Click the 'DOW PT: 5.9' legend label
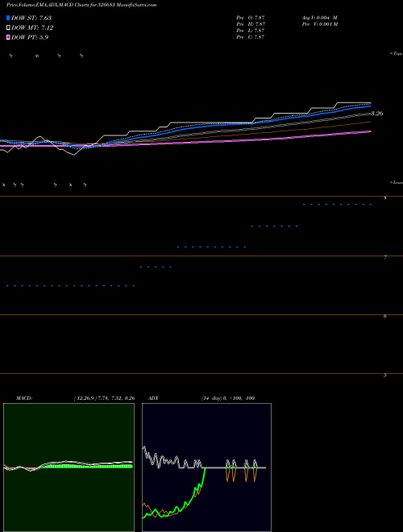 pyautogui.click(x=30, y=37)
